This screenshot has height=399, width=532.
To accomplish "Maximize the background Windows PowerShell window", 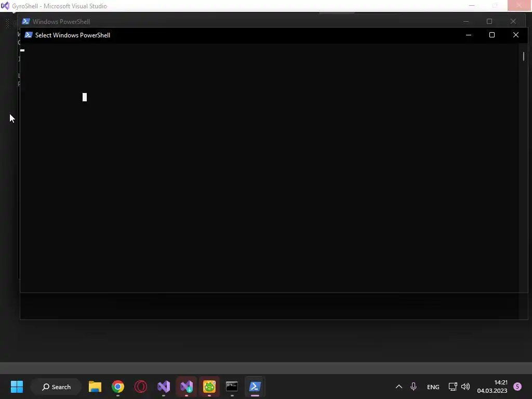I will tap(489, 21).
